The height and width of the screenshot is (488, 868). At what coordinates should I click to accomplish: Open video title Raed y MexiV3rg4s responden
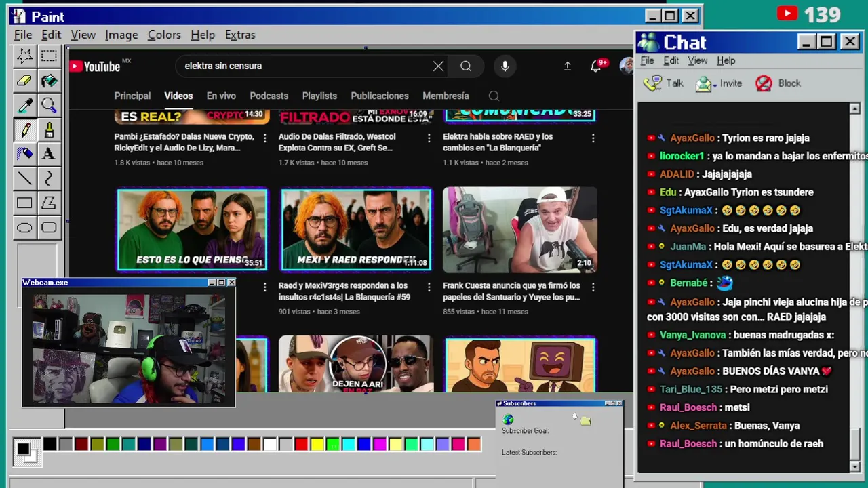(x=344, y=291)
